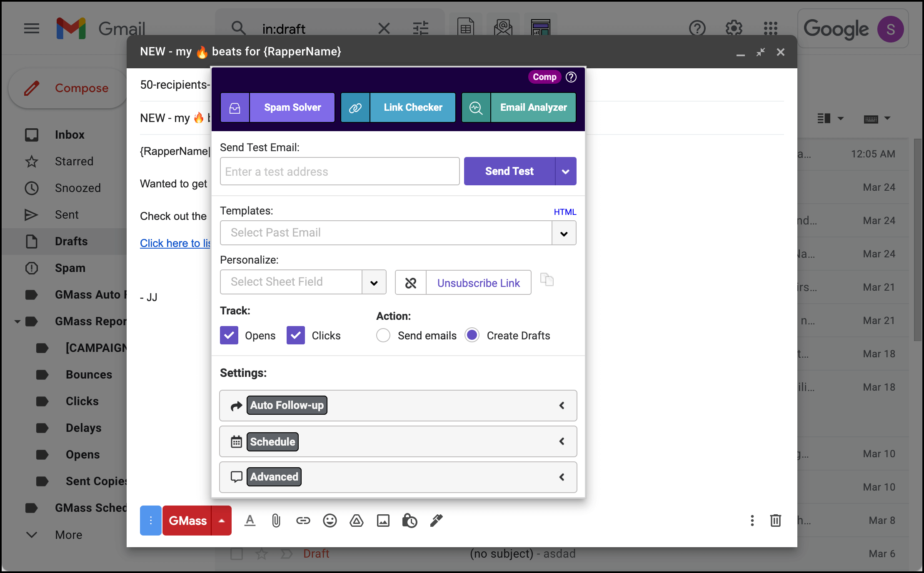Click the red GMass send button

(x=187, y=521)
